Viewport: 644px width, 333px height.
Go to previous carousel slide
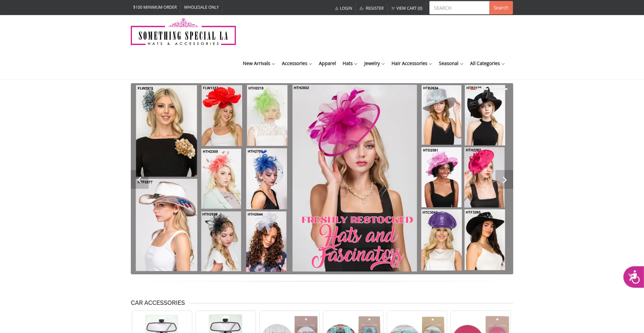pyautogui.click(x=140, y=179)
